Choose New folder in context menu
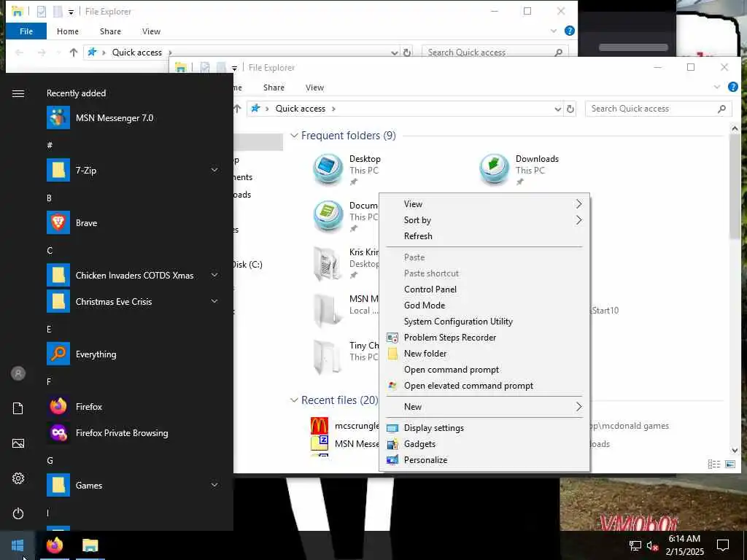Viewport: 747px width, 560px height. tap(484, 354)
